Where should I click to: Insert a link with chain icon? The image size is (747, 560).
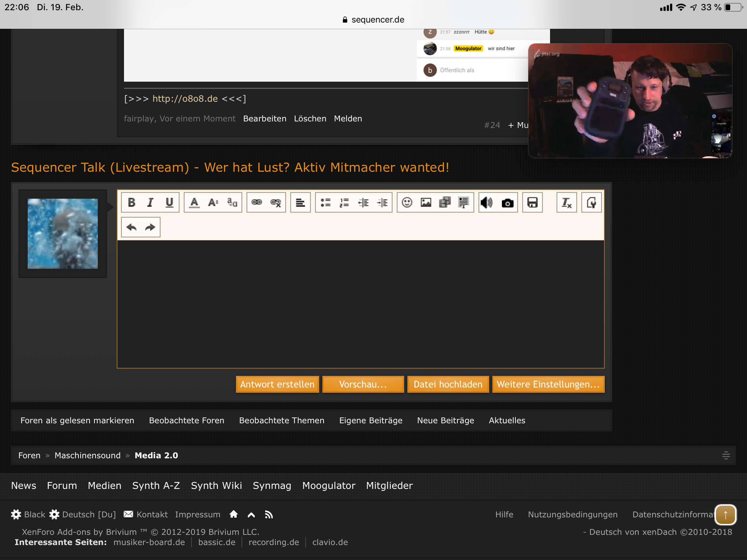[257, 202]
